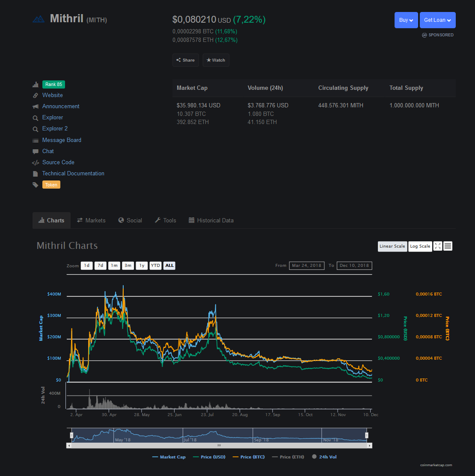Viewport: 475px width, 476px height.
Task: Set chart zoom to 1y
Action: [x=142, y=266]
